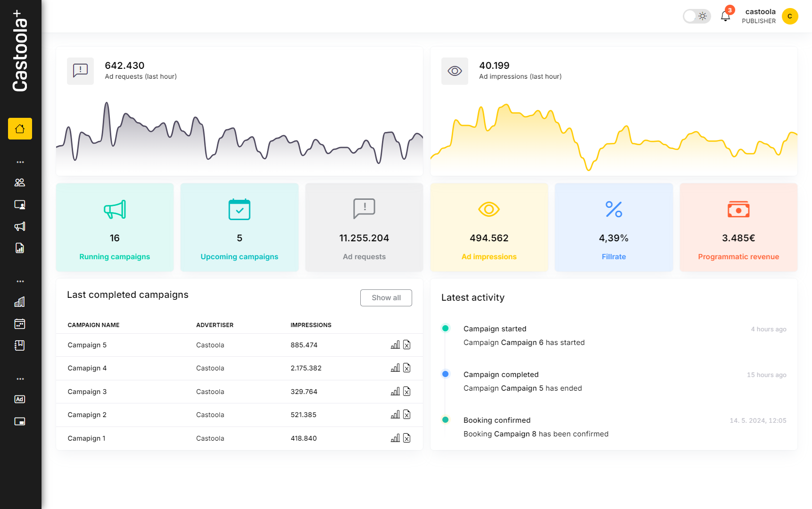Expand the third sidebar ellipsis section

pos(20,379)
